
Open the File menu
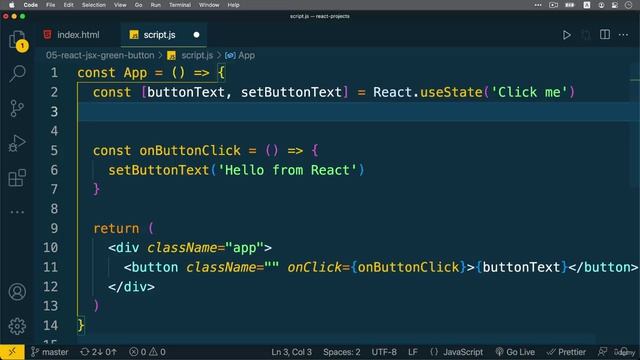(51, 5)
